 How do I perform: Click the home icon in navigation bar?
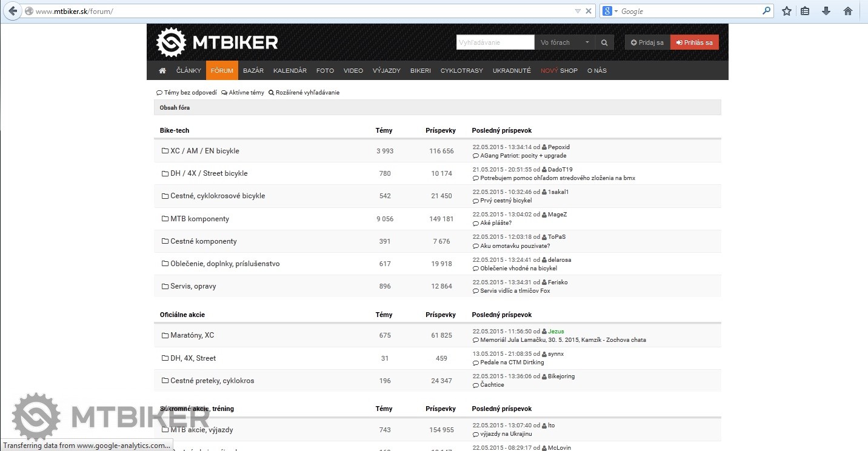coord(162,71)
